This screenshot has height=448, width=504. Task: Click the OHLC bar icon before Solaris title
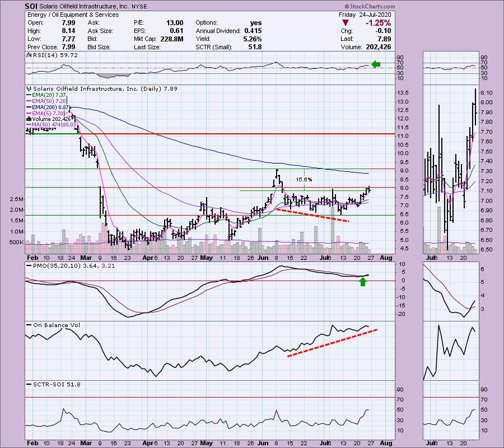pos(27,88)
